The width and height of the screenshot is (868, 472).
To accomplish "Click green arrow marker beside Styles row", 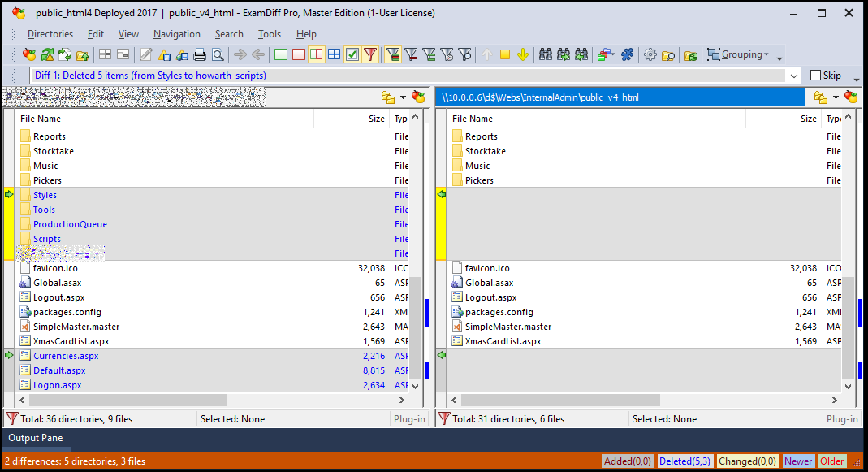I will coord(9,194).
